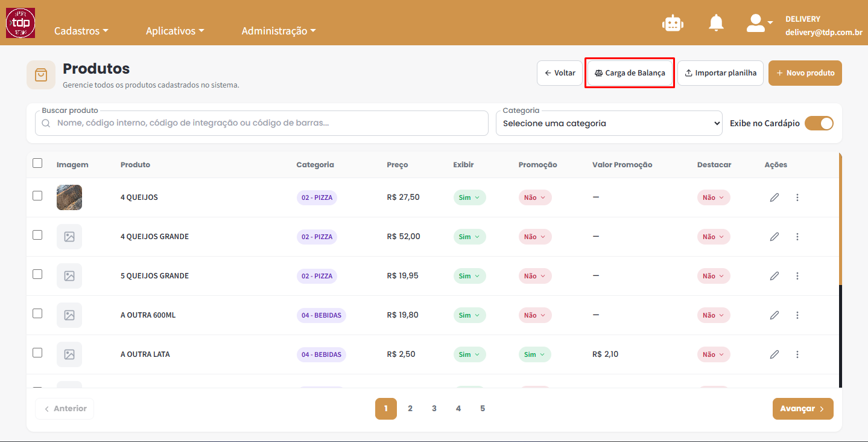Select the 4 QUEIJOS row checkbox
Image resolution: width=868 pixels, height=442 pixels.
(37, 196)
